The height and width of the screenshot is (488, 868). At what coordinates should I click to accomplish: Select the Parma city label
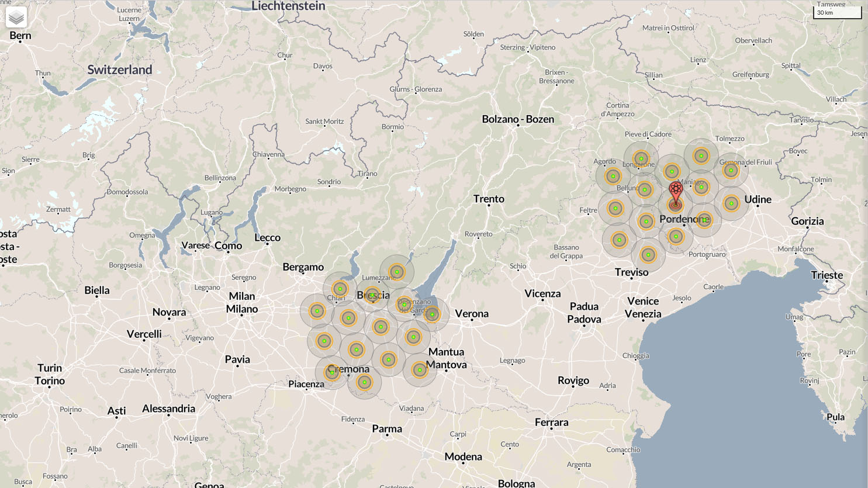(x=387, y=428)
